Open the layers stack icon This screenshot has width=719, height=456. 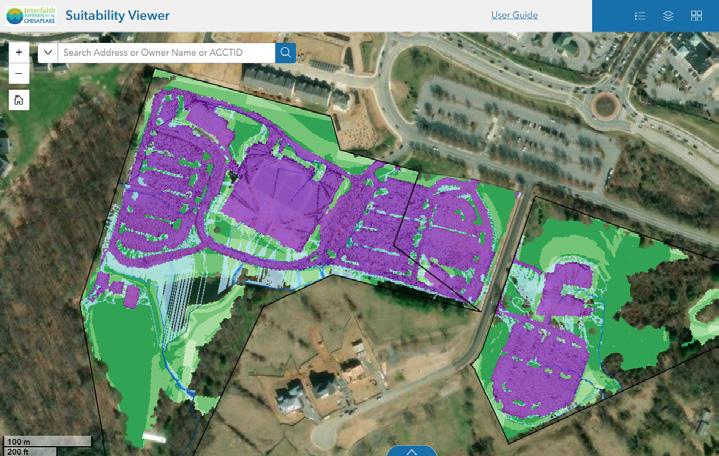(668, 16)
